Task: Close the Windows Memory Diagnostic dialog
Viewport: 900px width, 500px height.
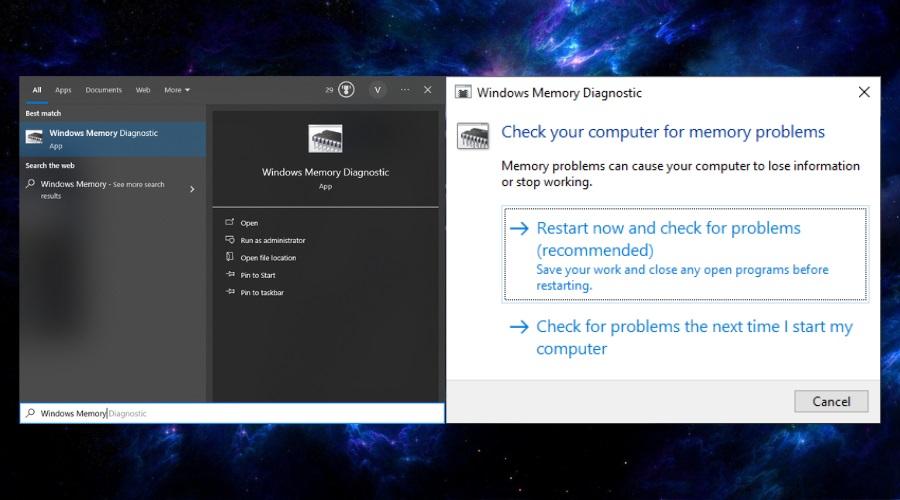Action: click(x=864, y=92)
